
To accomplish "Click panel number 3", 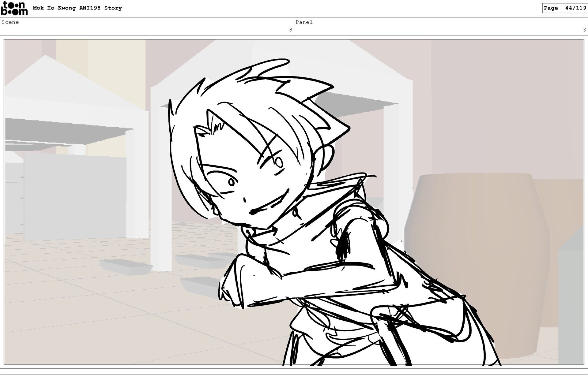I will (584, 30).
